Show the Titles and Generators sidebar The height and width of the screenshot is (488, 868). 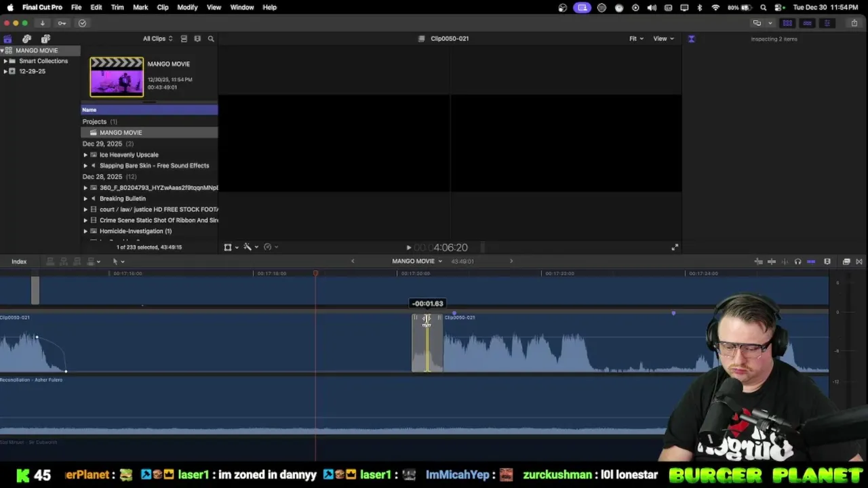pyautogui.click(x=45, y=39)
